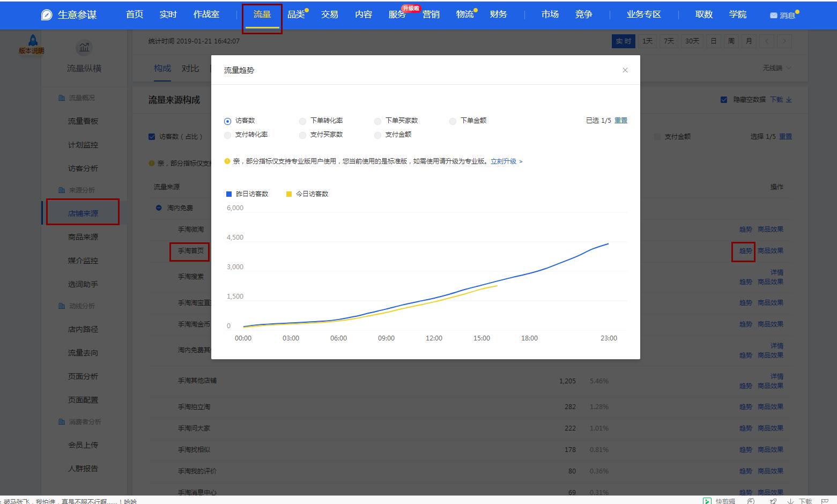Click the 快剪辑 icon in the bottom bar
Image resolution: width=837 pixels, height=504 pixels.
pyautogui.click(x=708, y=500)
